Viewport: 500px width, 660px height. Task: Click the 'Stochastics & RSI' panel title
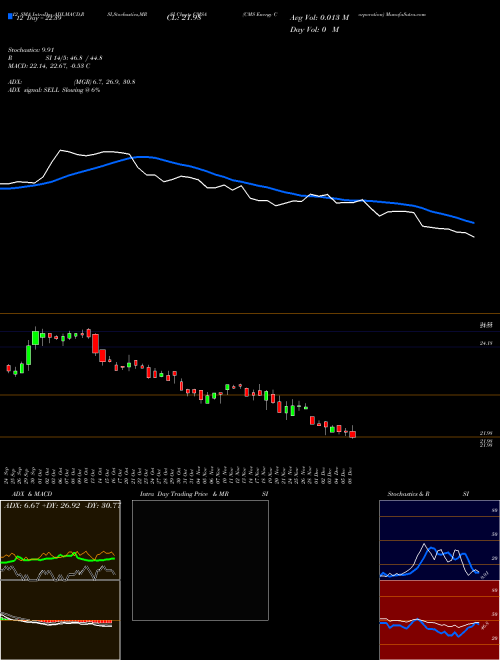[428, 494]
